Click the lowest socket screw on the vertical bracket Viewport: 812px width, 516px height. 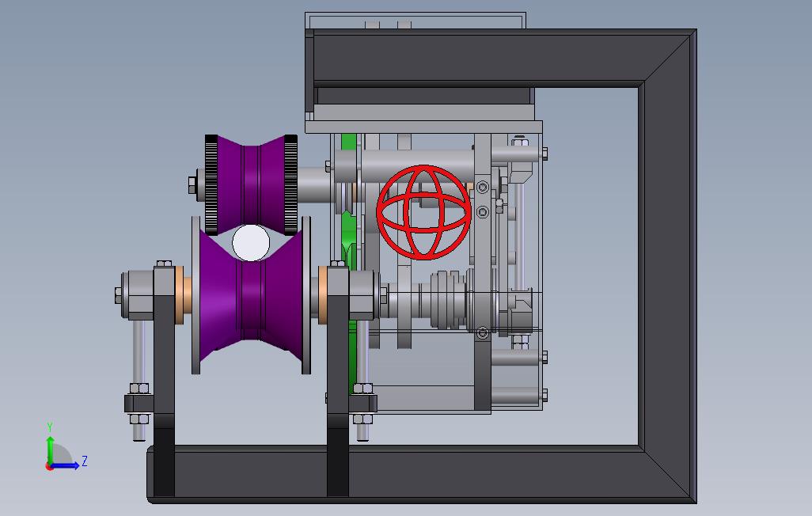point(483,333)
